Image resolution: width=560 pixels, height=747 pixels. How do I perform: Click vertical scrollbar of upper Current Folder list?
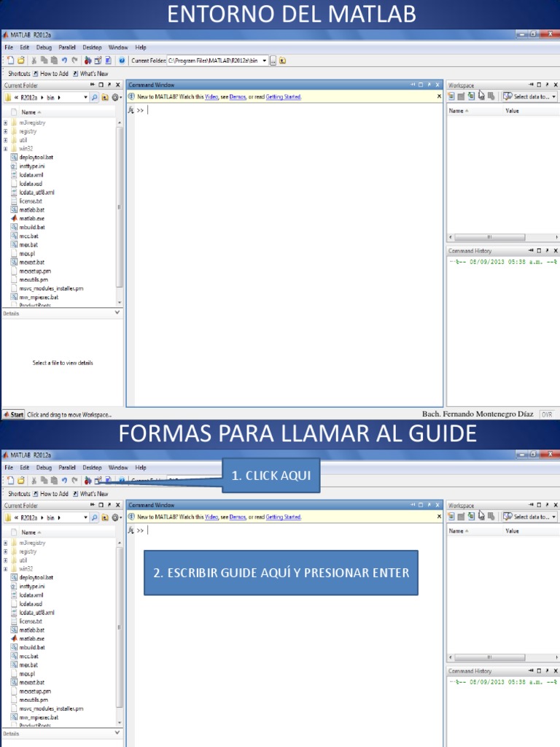click(119, 207)
